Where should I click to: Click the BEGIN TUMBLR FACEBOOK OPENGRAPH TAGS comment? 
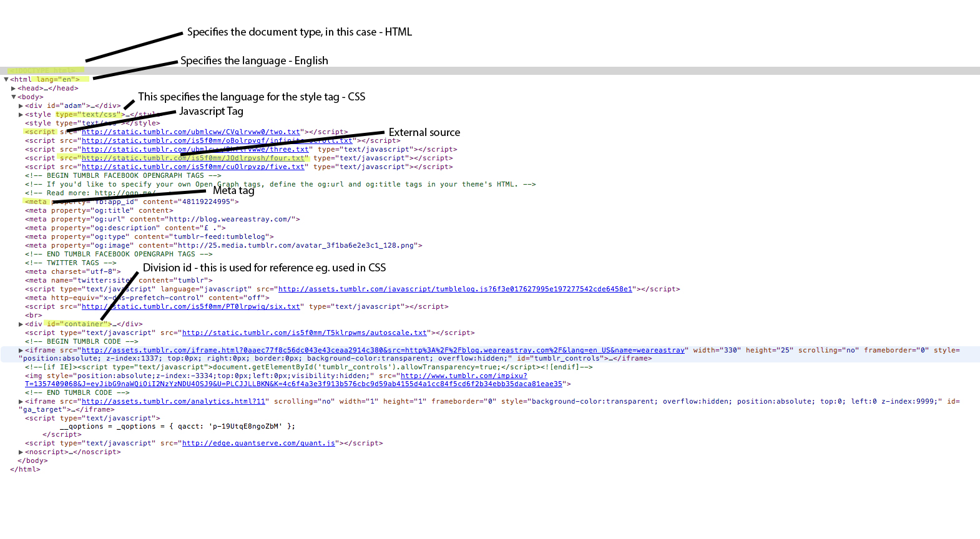point(123,175)
